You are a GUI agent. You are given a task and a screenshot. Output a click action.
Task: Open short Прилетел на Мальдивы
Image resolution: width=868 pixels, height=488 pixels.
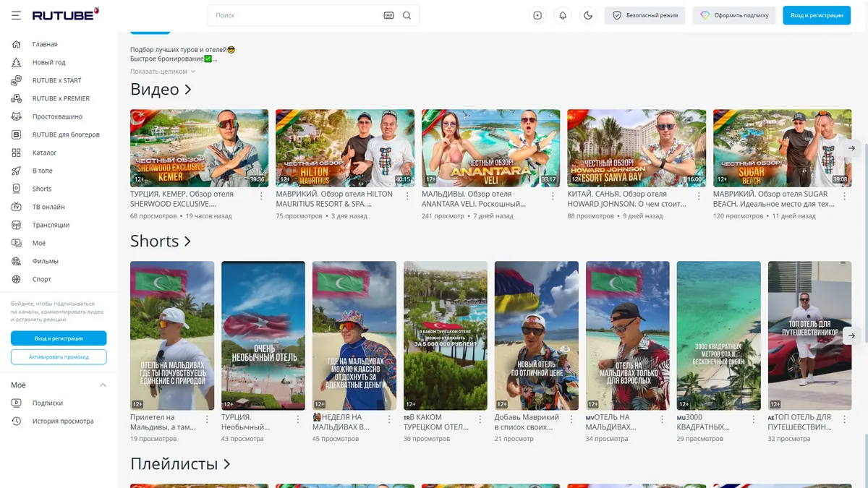[x=172, y=335]
